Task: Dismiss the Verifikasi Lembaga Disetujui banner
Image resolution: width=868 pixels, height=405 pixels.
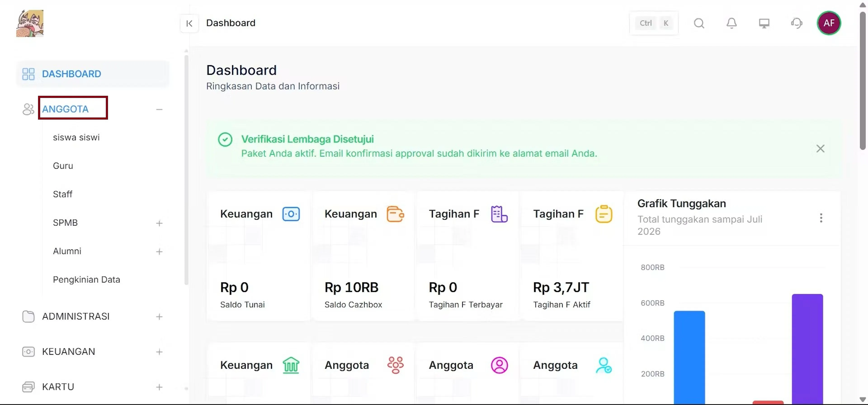Action: click(820, 149)
